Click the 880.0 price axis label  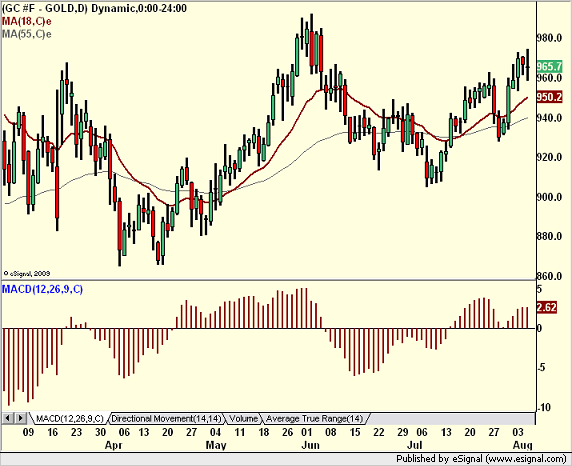click(549, 236)
